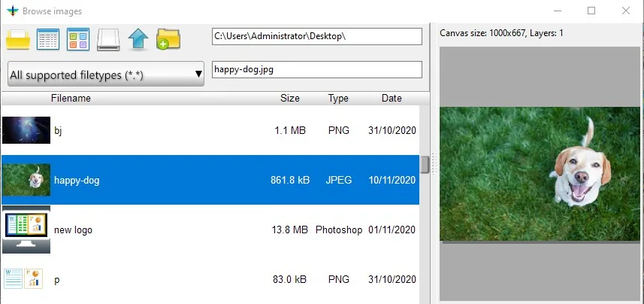Sort by Filename column header
644x304 pixels.
click(71, 99)
